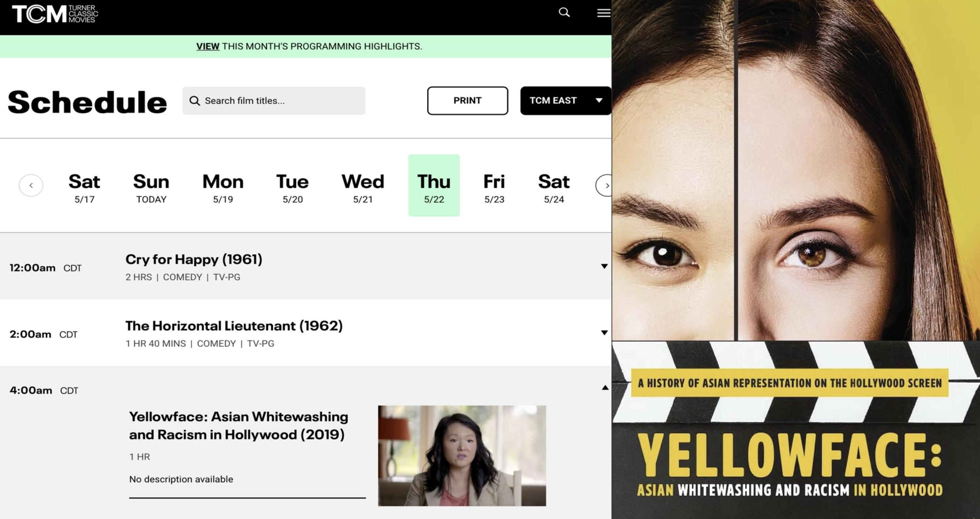Expand the Cry for Happy listing arrow

point(604,266)
